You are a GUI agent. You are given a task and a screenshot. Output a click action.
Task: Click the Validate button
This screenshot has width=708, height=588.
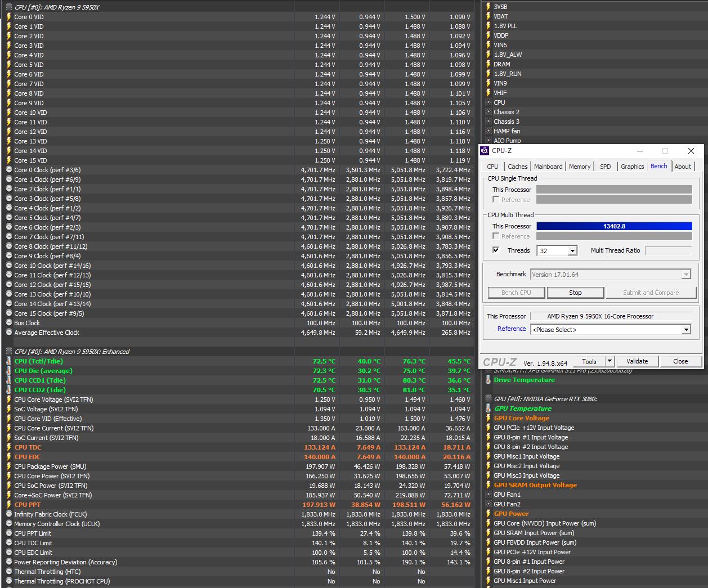637,361
